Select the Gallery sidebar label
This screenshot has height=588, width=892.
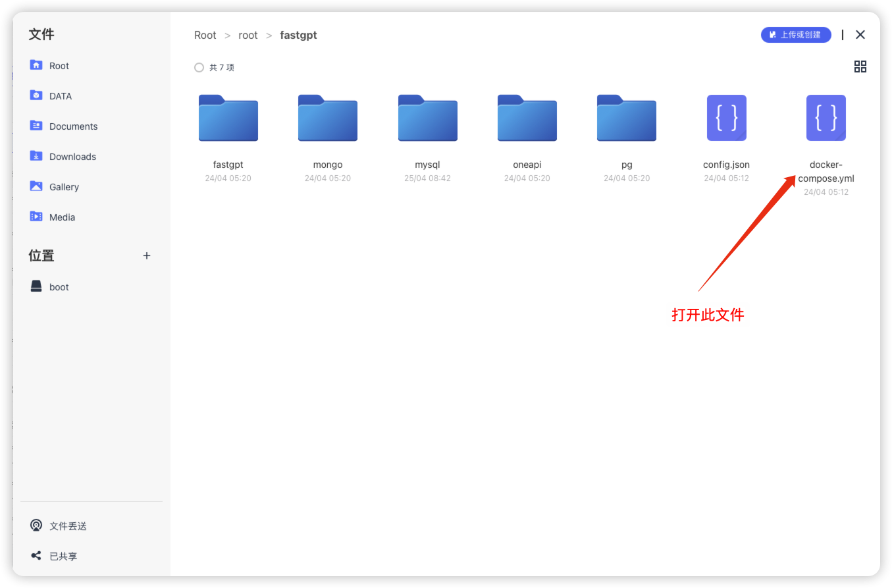tap(64, 187)
